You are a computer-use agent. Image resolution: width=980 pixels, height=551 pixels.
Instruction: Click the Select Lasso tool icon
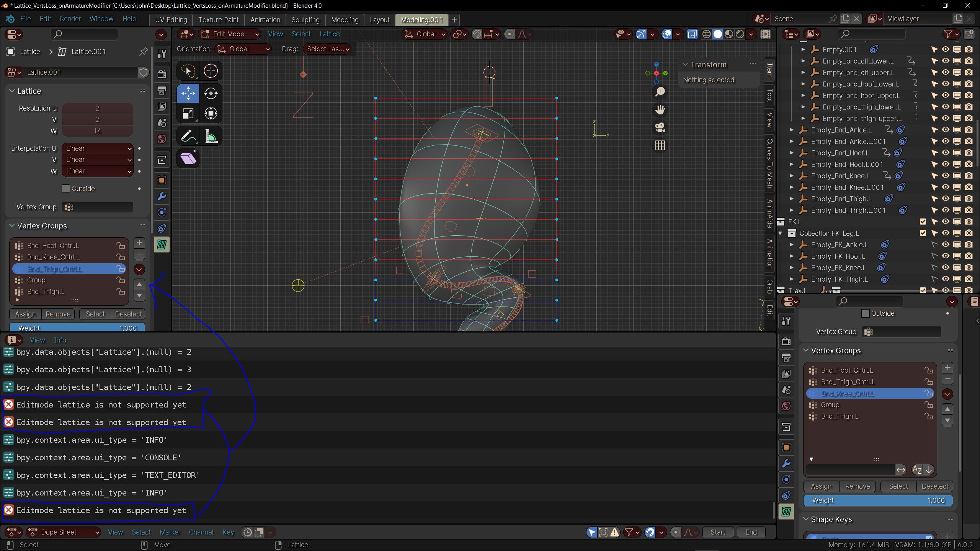[188, 71]
